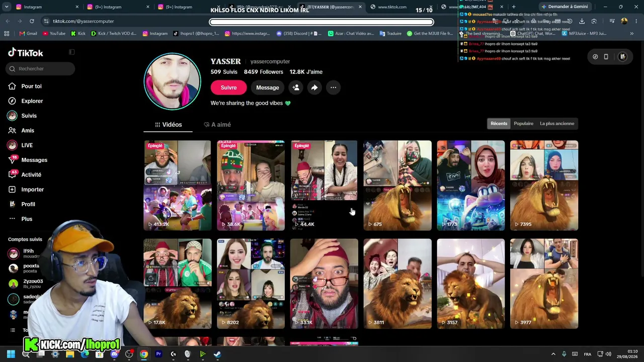
Task: Follow YASSER with Suivre button
Action: 228,87
